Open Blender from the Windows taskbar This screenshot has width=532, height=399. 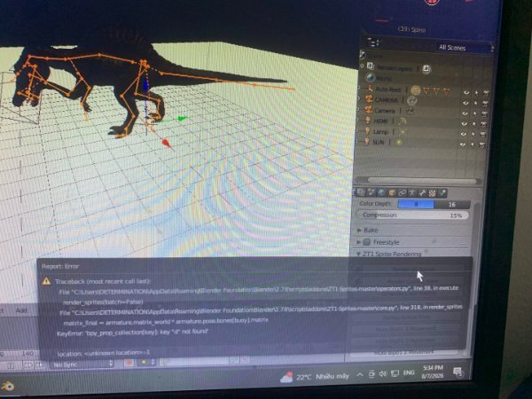[7, 386]
